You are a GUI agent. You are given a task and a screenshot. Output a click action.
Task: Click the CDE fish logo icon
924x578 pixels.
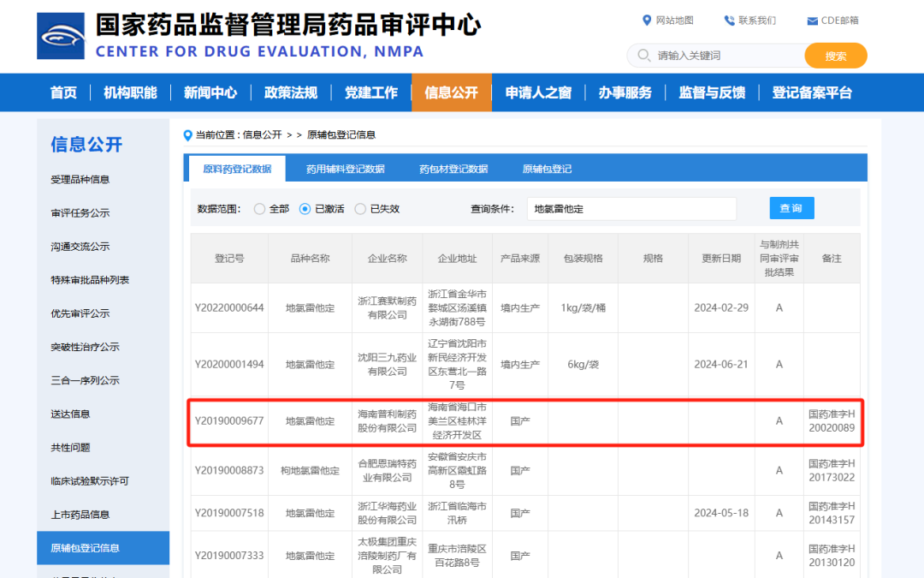click(61, 36)
